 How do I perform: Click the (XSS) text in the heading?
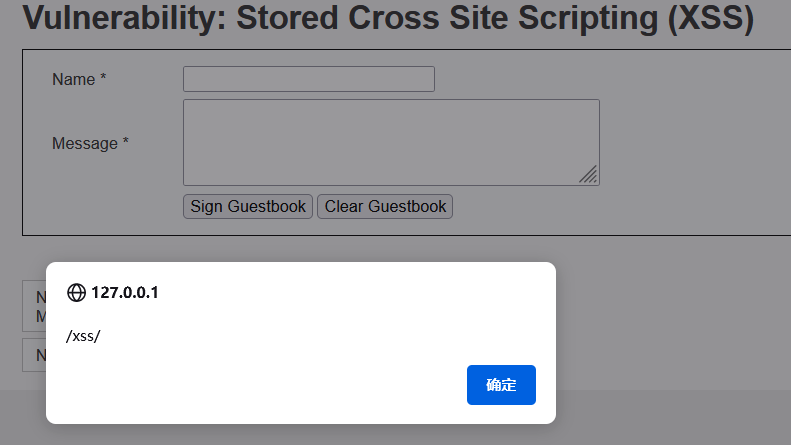pos(711,19)
